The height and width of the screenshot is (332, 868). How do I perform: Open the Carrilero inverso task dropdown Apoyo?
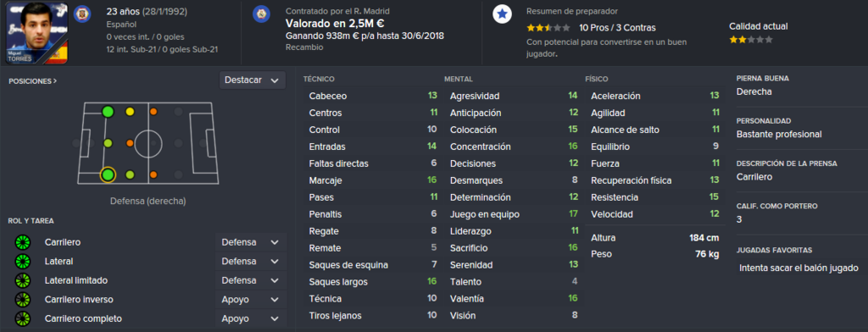(251, 300)
